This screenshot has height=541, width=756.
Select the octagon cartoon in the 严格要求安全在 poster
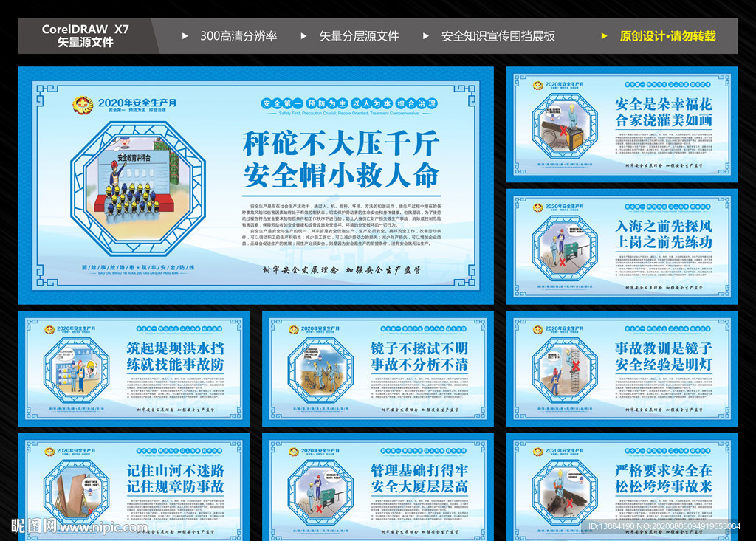tap(565, 492)
